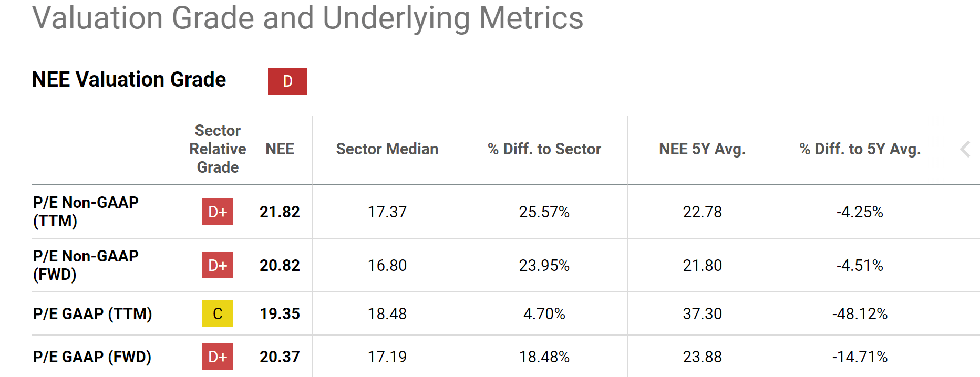Viewport: 980px width, 377px height.
Task: Click the Sector Median column header
Action: [387, 149]
